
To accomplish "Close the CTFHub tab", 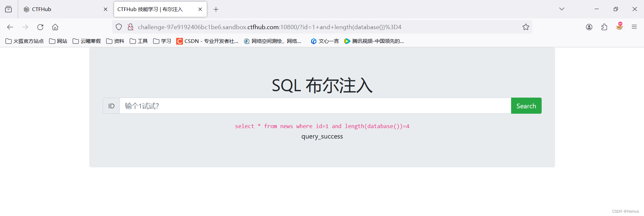I will (105, 9).
